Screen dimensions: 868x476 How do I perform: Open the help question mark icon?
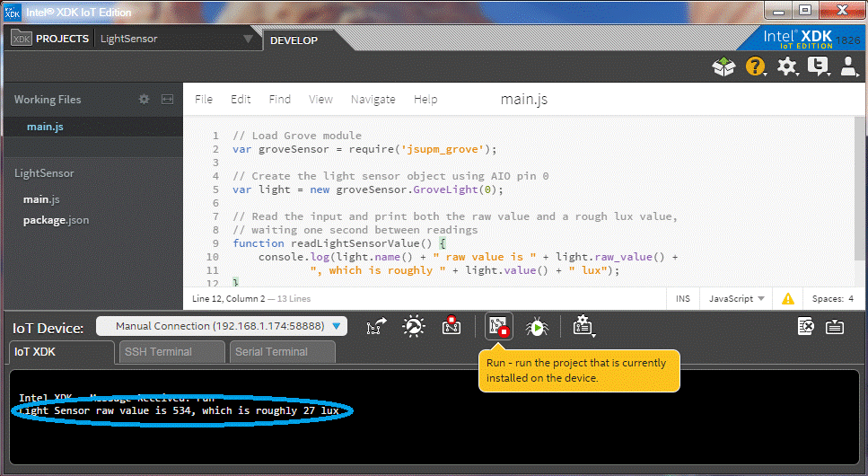755,66
